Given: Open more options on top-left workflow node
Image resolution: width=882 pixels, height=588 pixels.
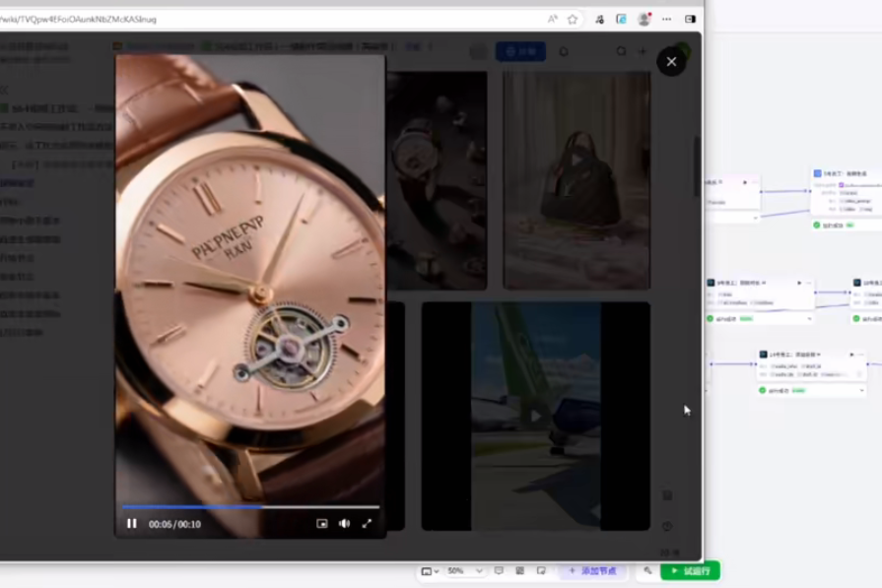Looking at the screenshot, I should 755,182.
